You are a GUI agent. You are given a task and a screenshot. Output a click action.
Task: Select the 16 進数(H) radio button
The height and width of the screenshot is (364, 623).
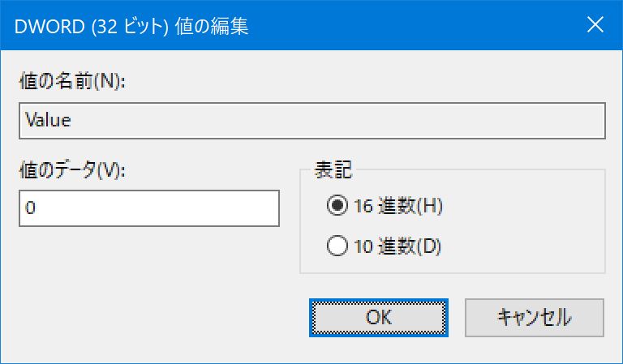tap(385, 206)
